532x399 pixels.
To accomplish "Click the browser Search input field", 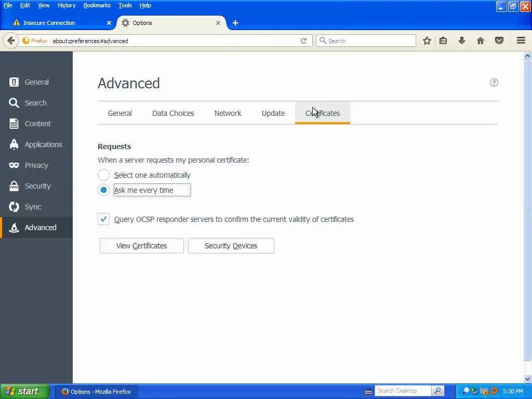I will 366,41.
